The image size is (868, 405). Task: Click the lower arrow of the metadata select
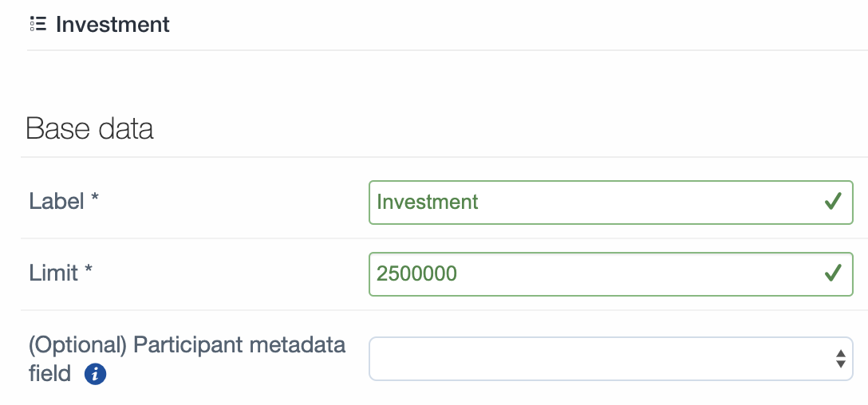point(840,364)
